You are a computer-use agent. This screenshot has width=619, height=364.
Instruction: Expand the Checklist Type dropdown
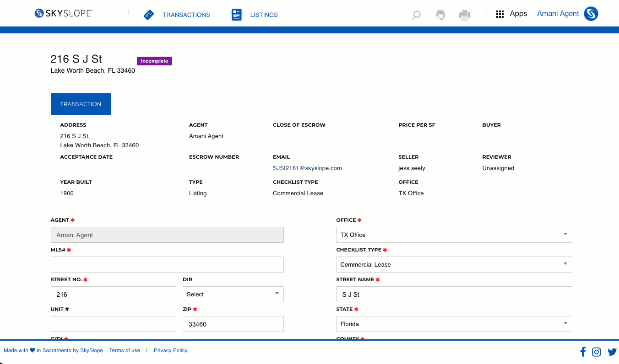(x=454, y=264)
